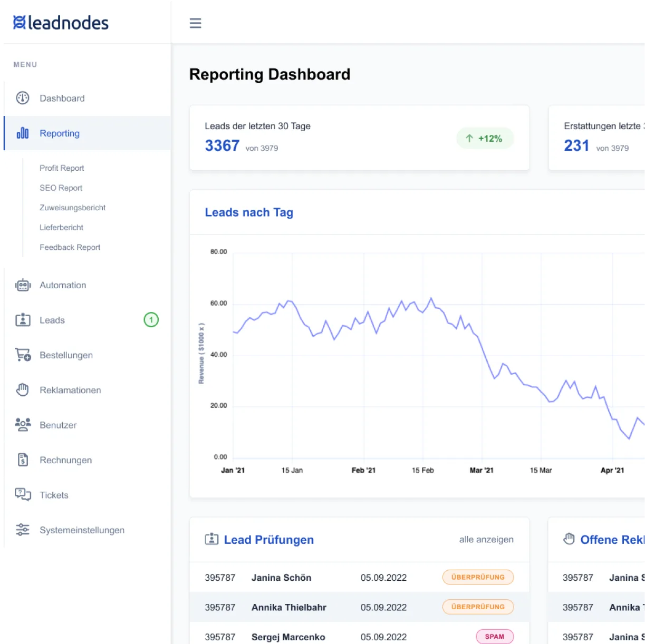Open the Zuweisungsbericht submenu link
The width and height of the screenshot is (645, 644).
73,208
